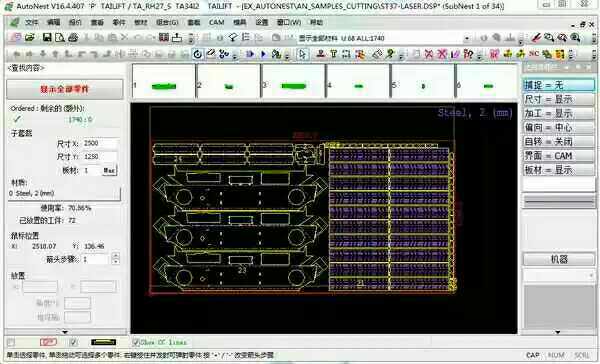This screenshot has height=364, width=600.
Task: Toggle the Show CC lines checkbox
Action: point(135,342)
